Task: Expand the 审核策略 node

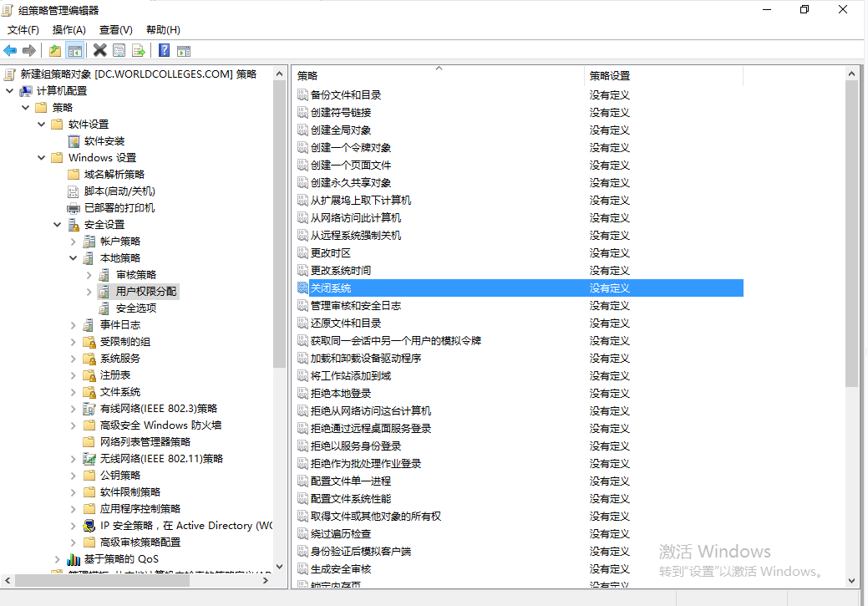Action: coord(89,275)
